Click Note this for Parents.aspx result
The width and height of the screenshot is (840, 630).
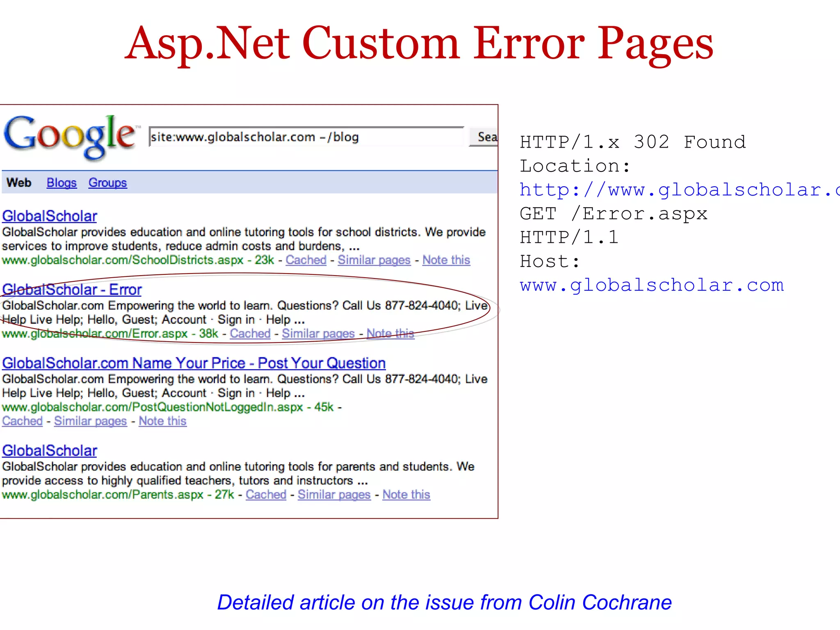point(406,495)
